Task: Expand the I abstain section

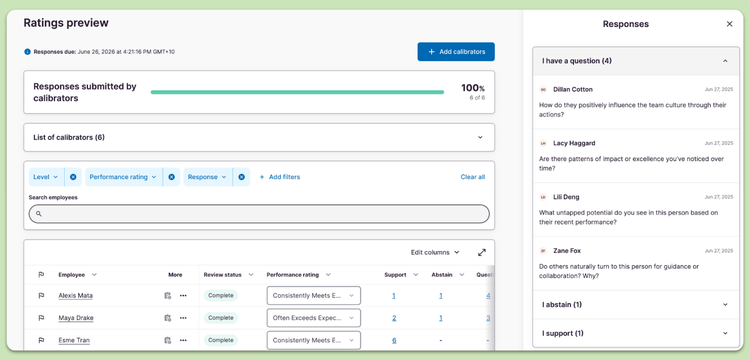Action: pyautogui.click(x=636, y=305)
